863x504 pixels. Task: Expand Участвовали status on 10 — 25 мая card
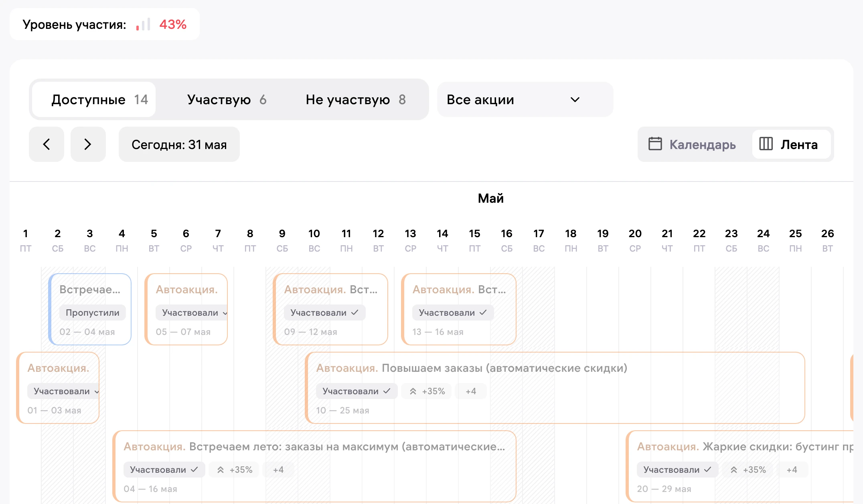pos(357,391)
